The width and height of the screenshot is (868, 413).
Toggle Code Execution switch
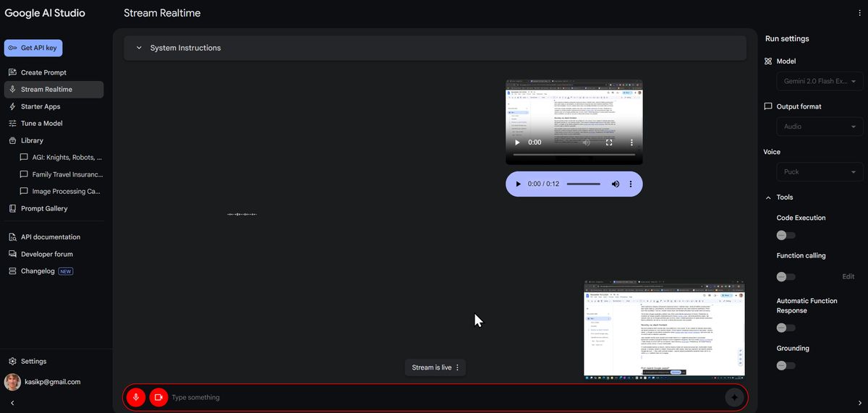pos(786,235)
